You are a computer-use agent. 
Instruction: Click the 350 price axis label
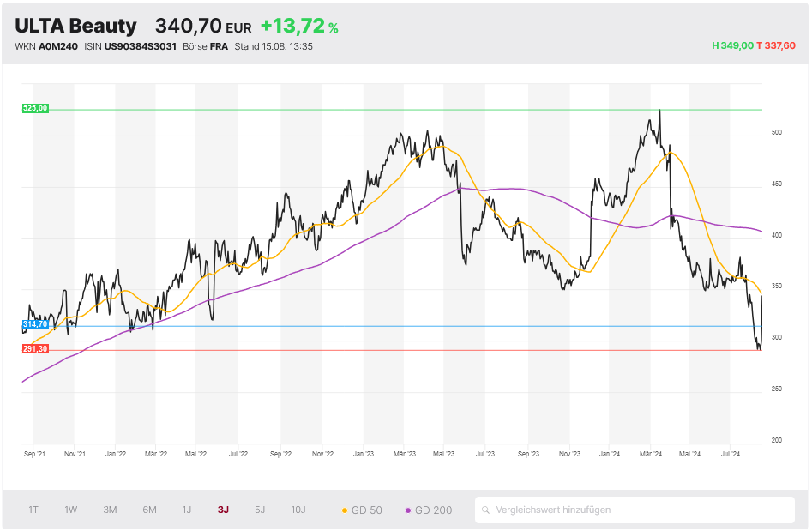(x=776, y=286)
